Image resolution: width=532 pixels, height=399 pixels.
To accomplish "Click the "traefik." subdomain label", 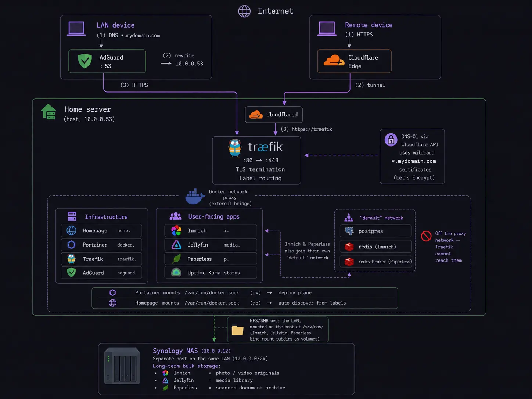I will (x=127, y=259).
